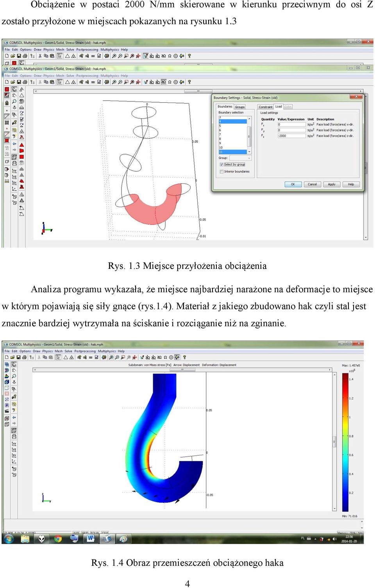This screenshot has width=375, height=588.
Task: Switch to the Constraint tab
Action: 266,107
